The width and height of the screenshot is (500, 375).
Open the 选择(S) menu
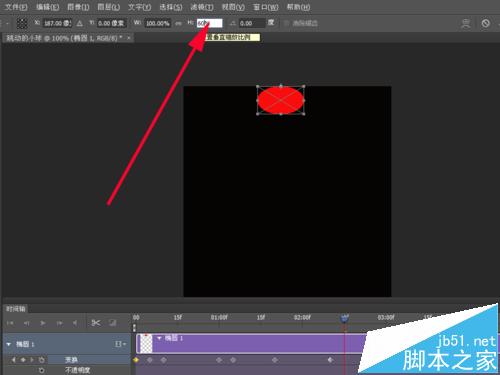pos(171,7)
